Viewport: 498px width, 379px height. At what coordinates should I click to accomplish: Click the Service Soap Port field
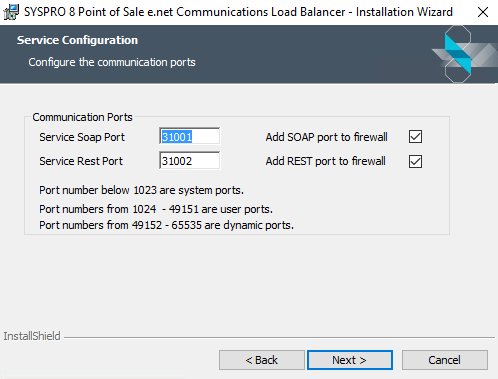click(x=189, y=136)
